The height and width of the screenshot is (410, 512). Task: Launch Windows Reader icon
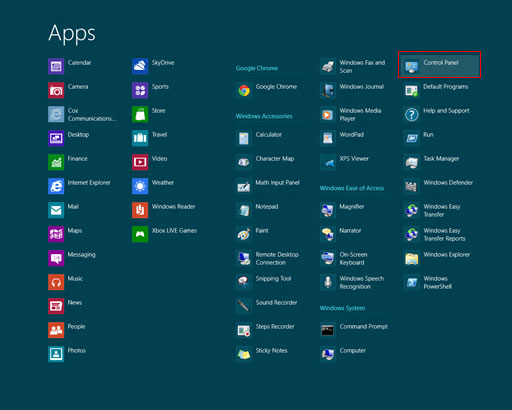click(140, 210)
